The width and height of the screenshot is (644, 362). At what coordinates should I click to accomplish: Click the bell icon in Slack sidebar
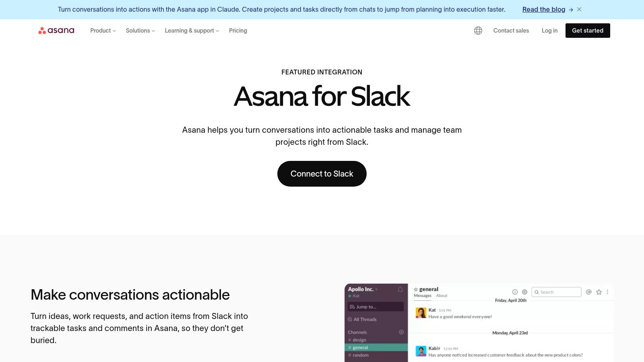(x=400, y=289)
